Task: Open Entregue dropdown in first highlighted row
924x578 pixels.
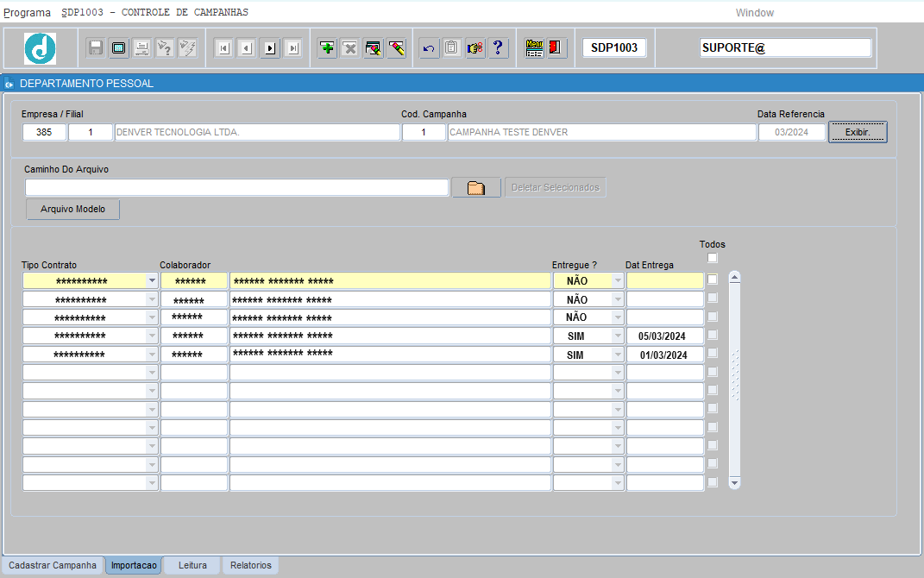Action: (x=618, y=281)
